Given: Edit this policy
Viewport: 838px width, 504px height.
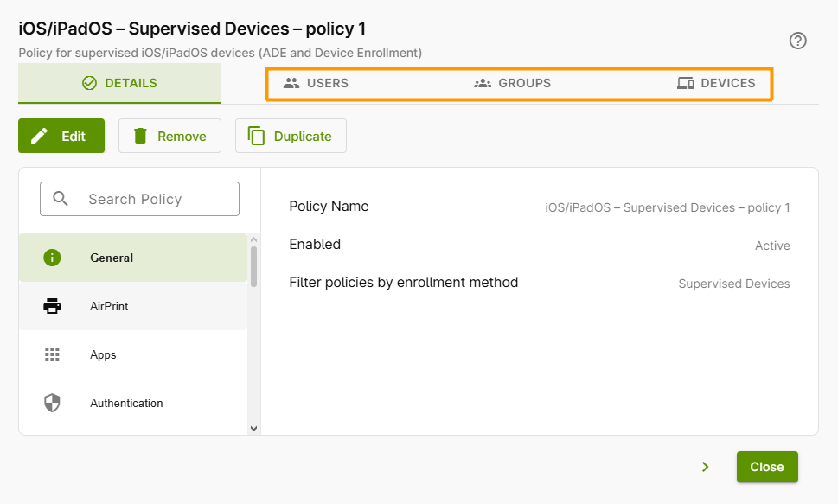Looking at the screenshot, I should [x=61, y=136].
